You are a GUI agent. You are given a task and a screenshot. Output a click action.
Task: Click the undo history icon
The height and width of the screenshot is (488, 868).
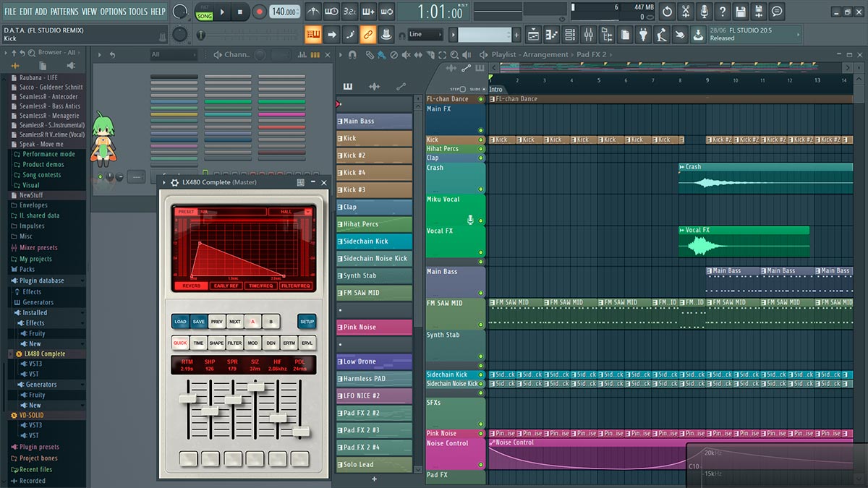[667, 12]
